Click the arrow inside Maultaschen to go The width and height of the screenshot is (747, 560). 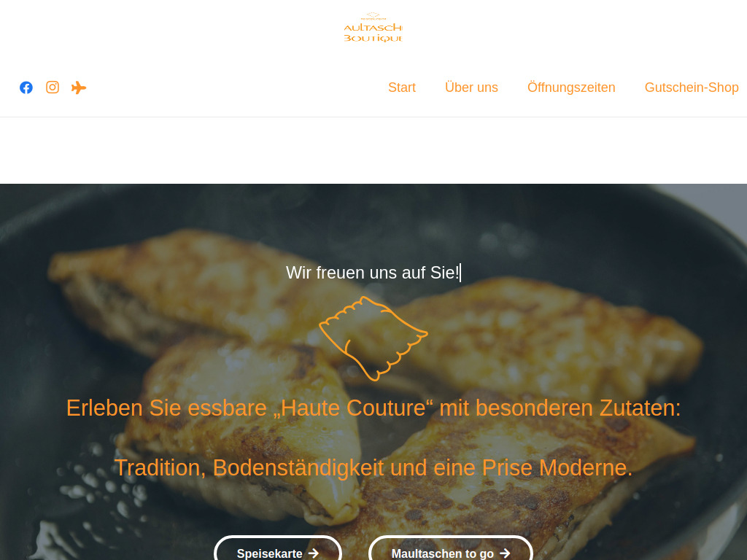tap(505, 553)
